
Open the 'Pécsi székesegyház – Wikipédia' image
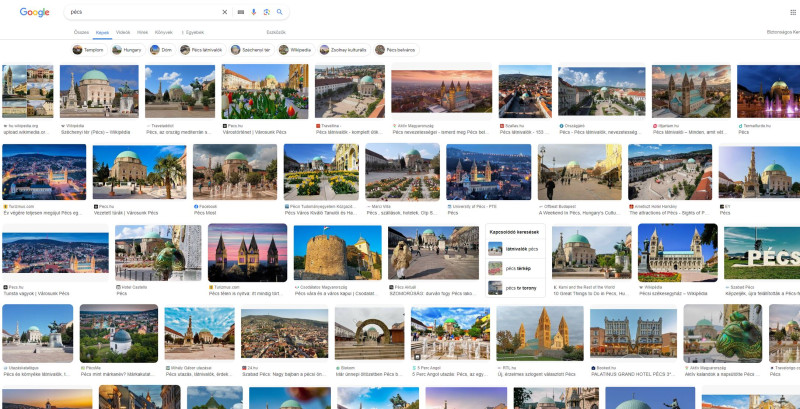pyautogui.click(x=678, y=253)
